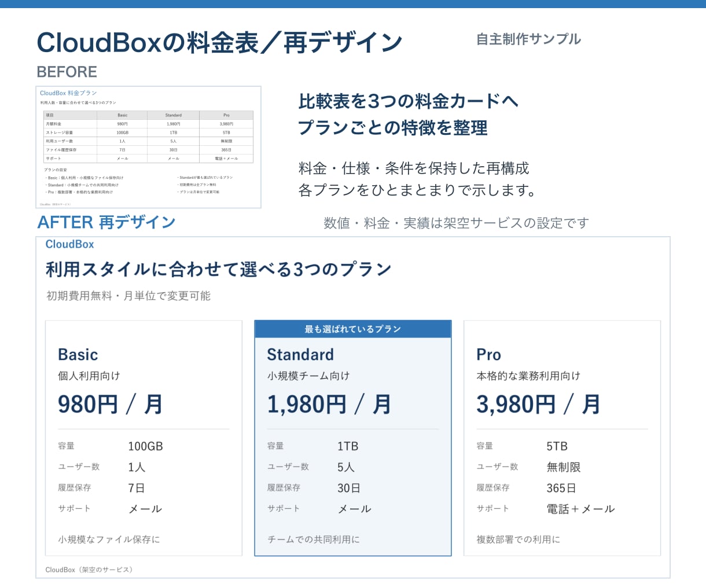Screen dimensions: 706x588
Task: Click the "ユーザー数" label in the Standard card
Action: point(288,466)
